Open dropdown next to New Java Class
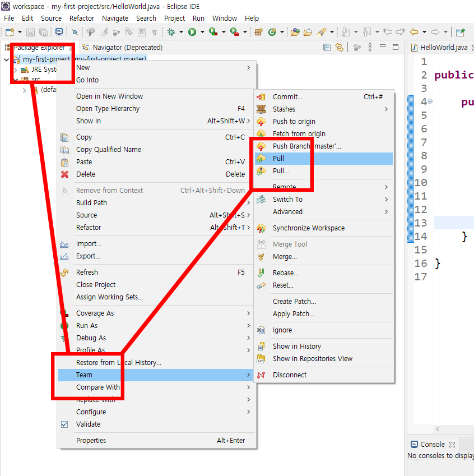 pyautogui.click(x=282, y=32)
